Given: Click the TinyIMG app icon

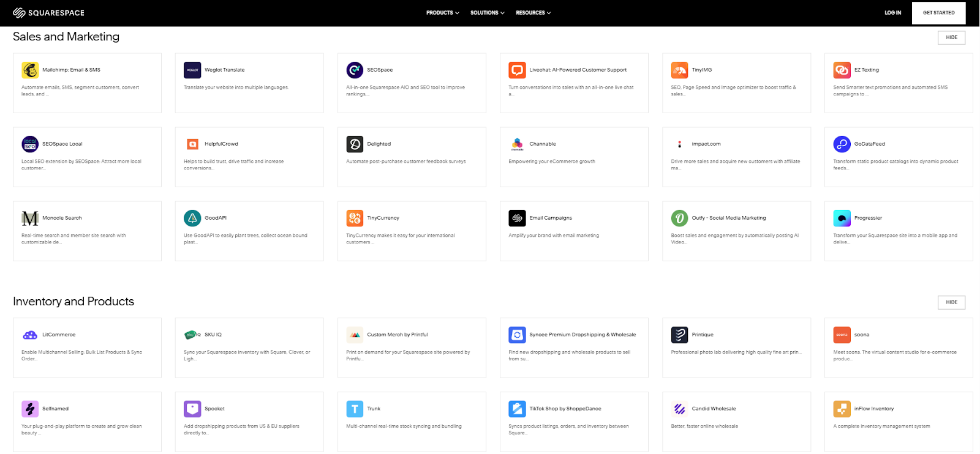Looking at the screenshot, I should (x=679, y=70).
